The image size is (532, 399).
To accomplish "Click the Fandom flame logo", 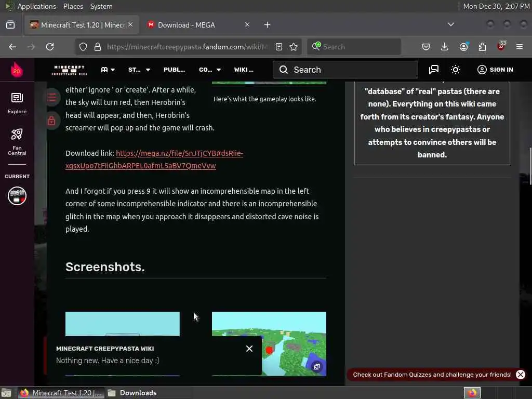I will tap(17, 70).
